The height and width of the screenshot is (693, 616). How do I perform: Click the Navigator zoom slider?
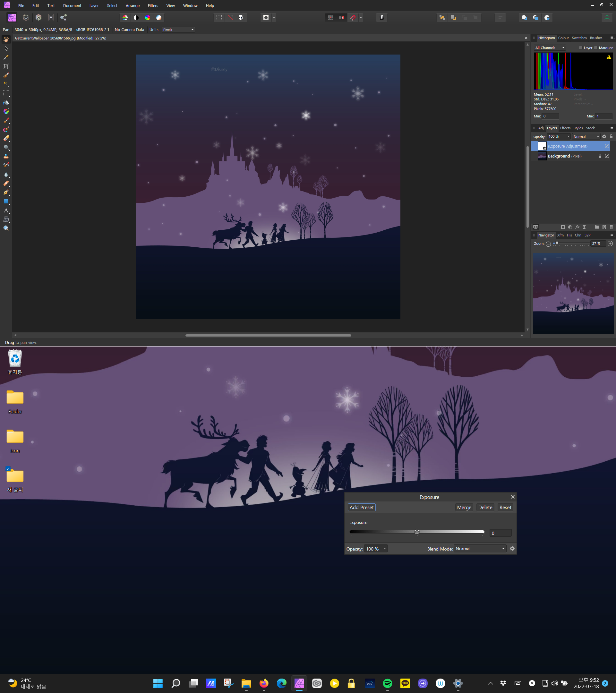tap(570, 244)
